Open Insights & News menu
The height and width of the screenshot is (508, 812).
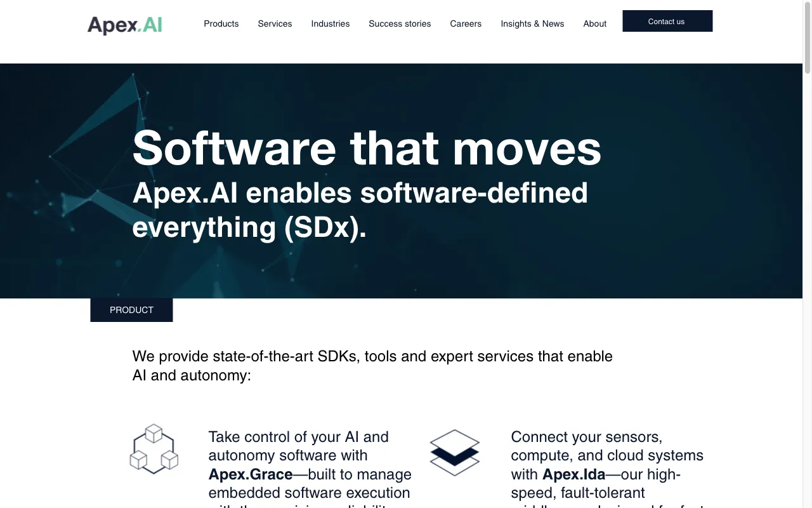click(532, 23)
